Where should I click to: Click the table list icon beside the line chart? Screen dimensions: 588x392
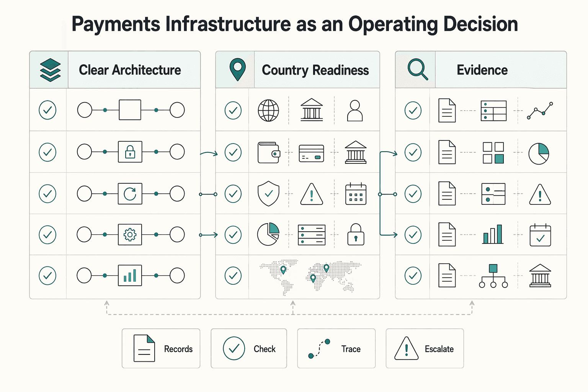point(493,111)
